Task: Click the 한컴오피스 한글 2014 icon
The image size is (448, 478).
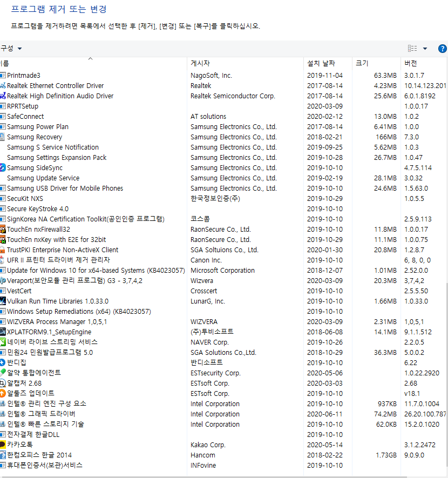Action: click(x=3, y=455)
